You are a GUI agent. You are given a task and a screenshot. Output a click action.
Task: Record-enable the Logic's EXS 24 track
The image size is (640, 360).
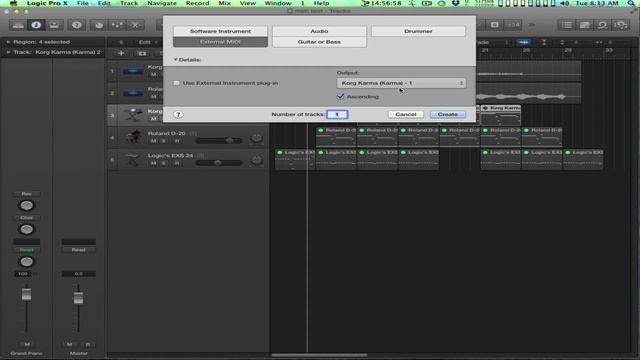point(177,163)
